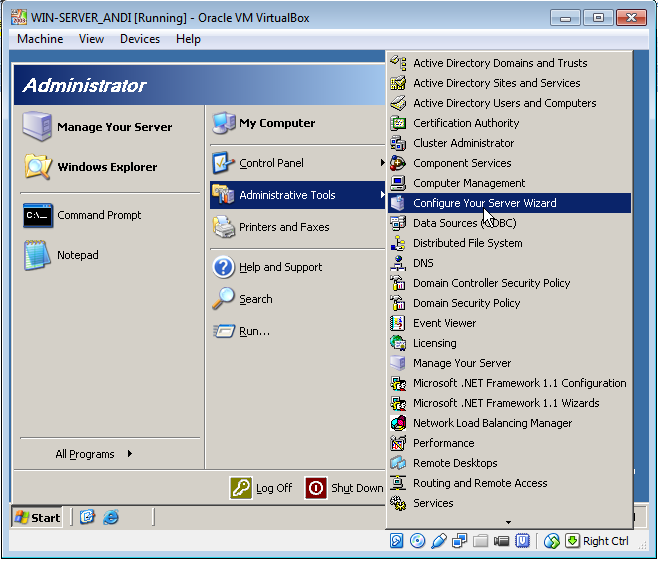The image size is (658, 561).
Task: Click VirtualBox network adapter status icon
Action: pyautogui.click(x=460, y=541)
